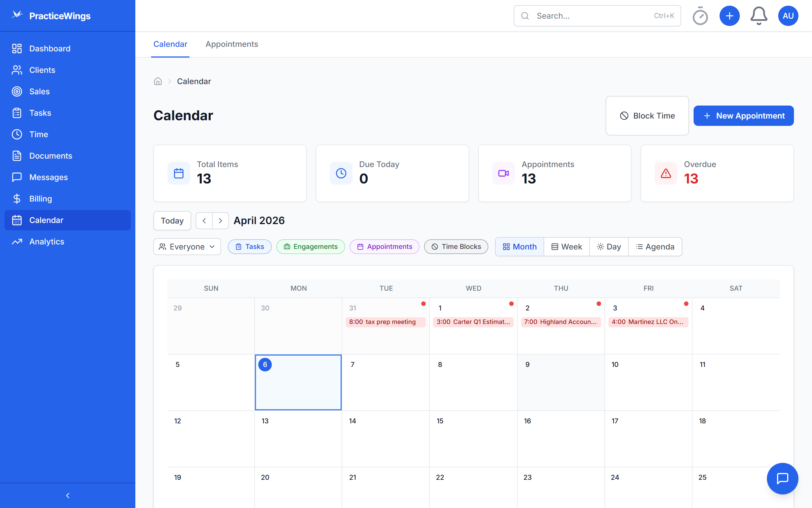Open the Analytics section
Image resolution: width=812 pixels, height=508 pixels.
pos(67,242)
